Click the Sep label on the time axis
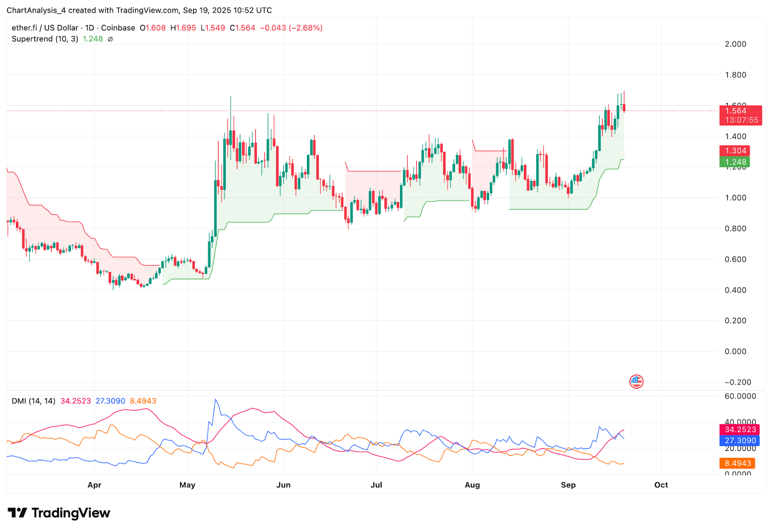 pos(568,485)
